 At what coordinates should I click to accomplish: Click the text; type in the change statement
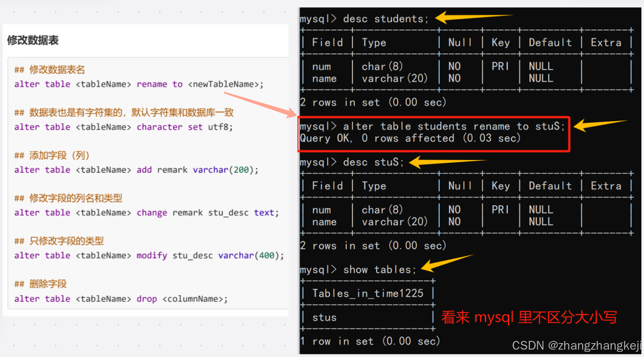pyautogui.click(x=266, y=213)
